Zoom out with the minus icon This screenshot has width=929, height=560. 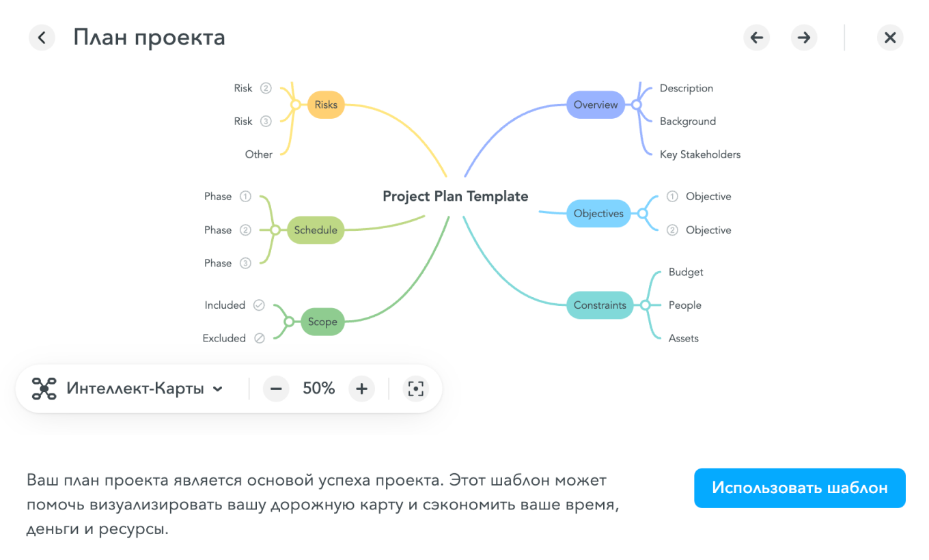tap(276, 389)
